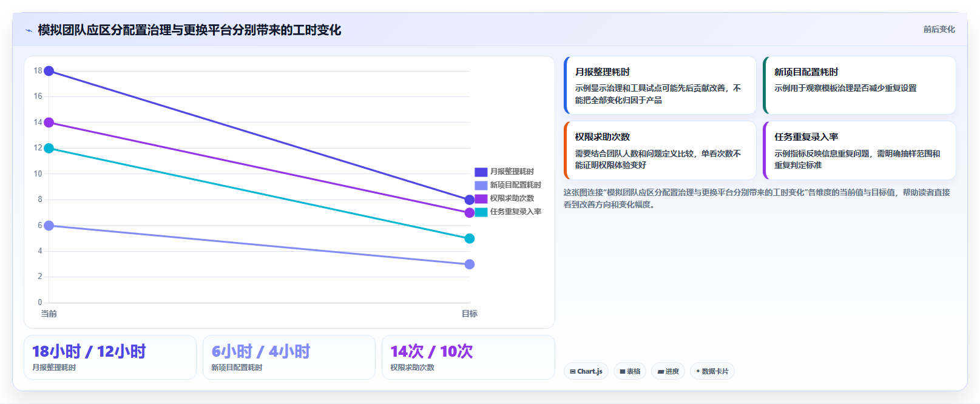This screenshot has height=404, width=980.
Task: Select the 18小时 / 12小时 stat card
Action: [x=110, y=357]
